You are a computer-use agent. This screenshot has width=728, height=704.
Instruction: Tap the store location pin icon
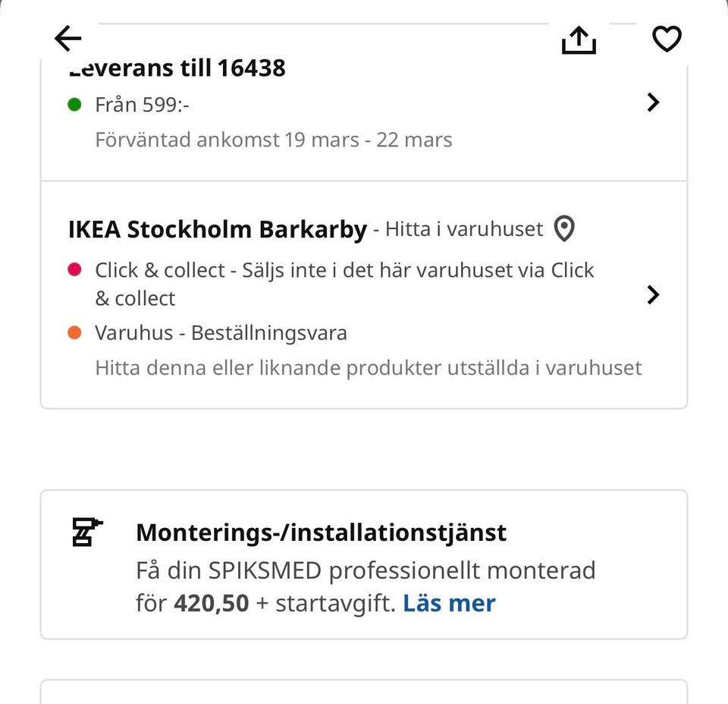pos(563,228)
